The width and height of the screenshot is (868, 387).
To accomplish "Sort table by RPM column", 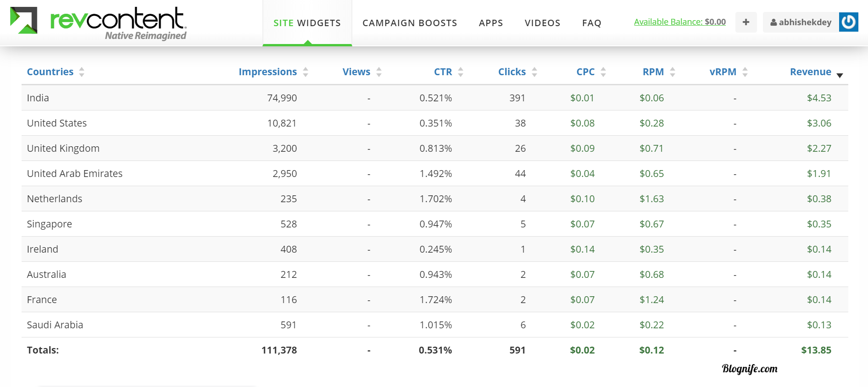I will point(653,72).
